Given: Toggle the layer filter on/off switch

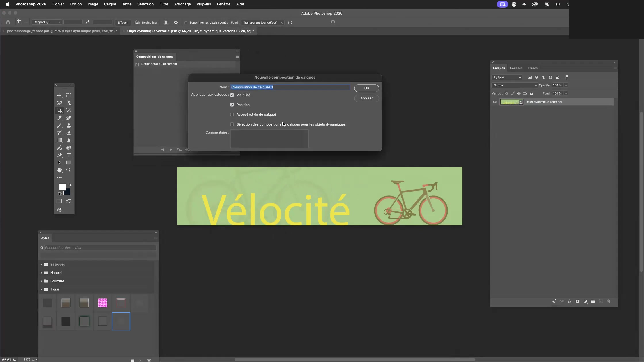Looking at the screenshot, I should [567, 77].
